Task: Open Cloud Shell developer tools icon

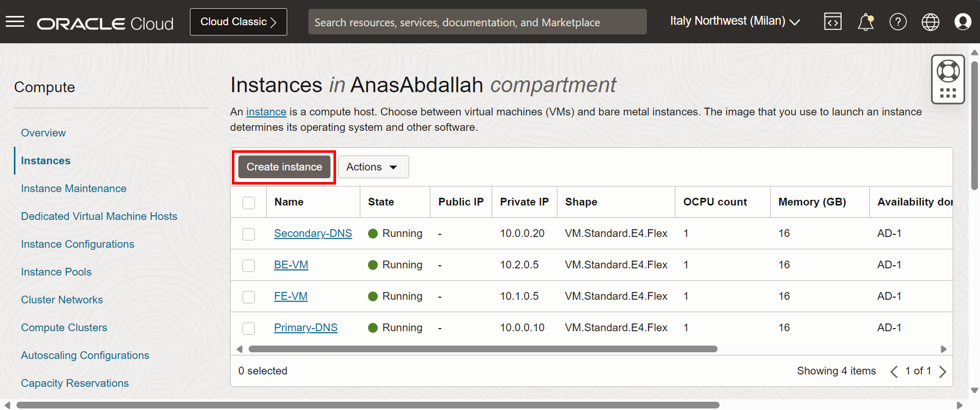Action: click(832, 21)
